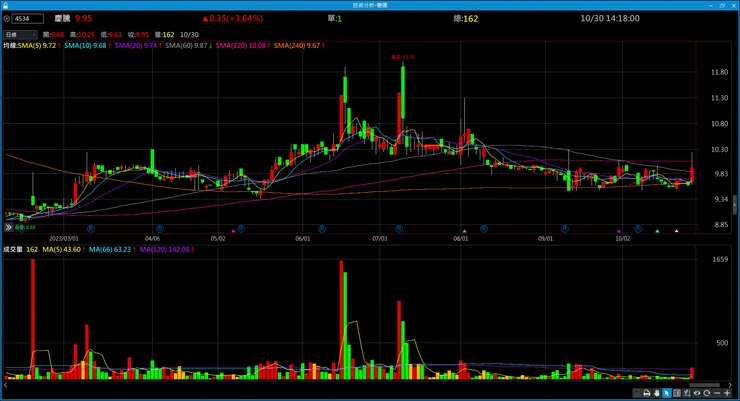Image resolution: width=740 pixels, height=401 pixels.
Task: Open the daily period dropdown
Action: [20, 34]
